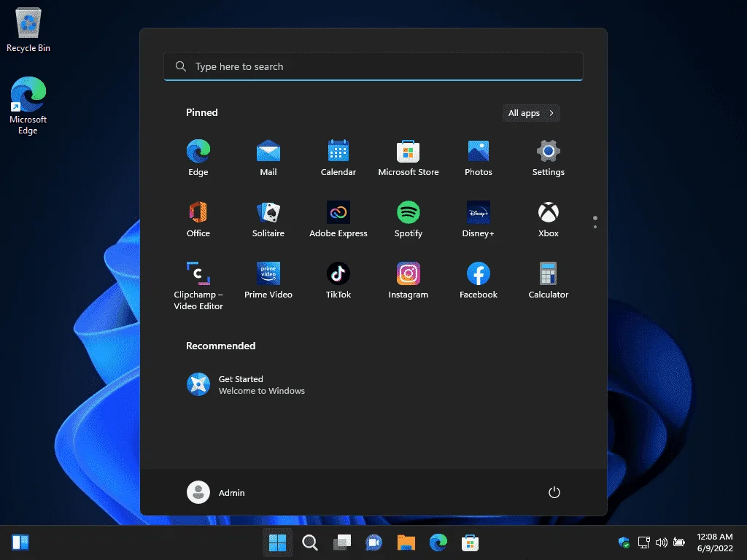Viewport: 747px width, 560px height.
Task: Open the Calculator app
Action: (x=549, y=281)
